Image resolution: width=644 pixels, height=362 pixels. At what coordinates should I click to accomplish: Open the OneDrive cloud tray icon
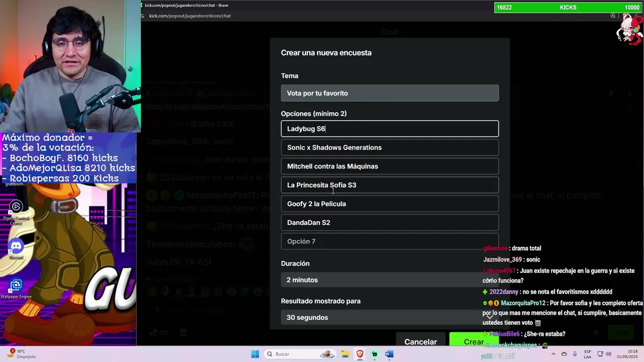[564, 354]
